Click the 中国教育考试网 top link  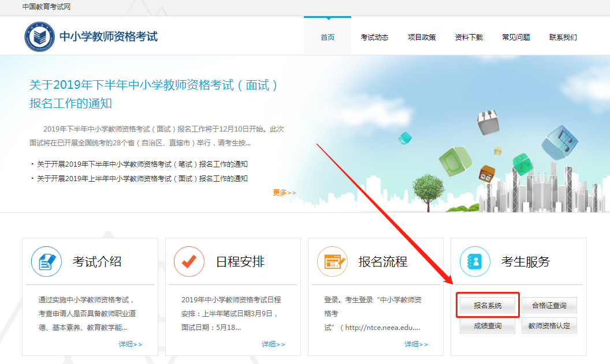click(x=46, y=7)
